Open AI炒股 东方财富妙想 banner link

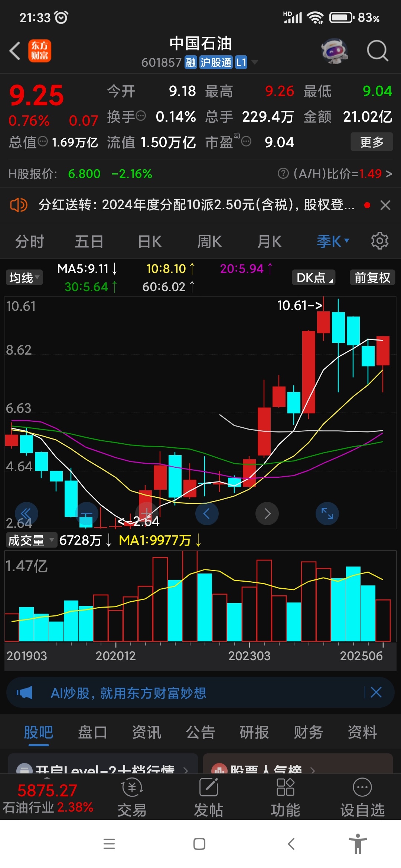(128, 693)
